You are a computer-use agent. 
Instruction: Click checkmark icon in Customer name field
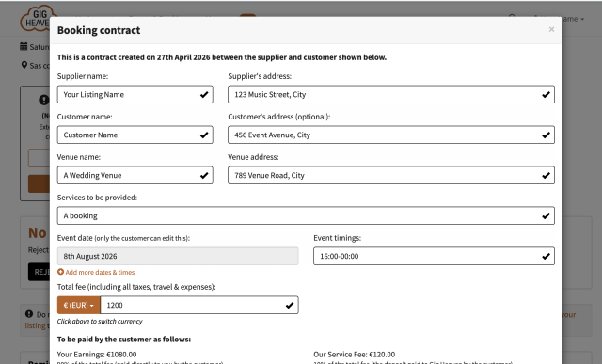(204, 135)
